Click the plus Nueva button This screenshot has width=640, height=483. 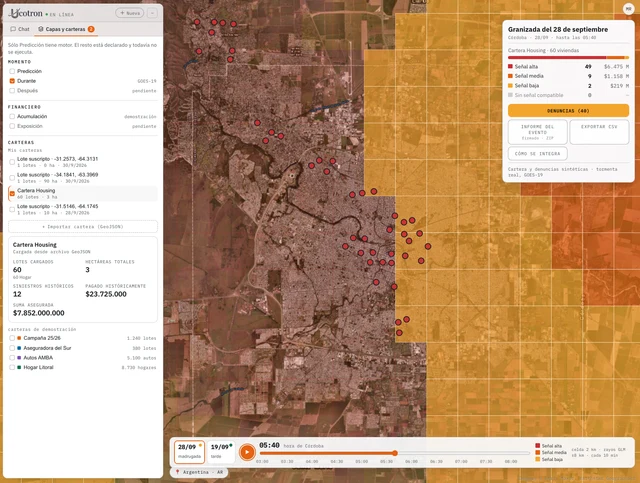pyautogui.click(x=130, y=13)
